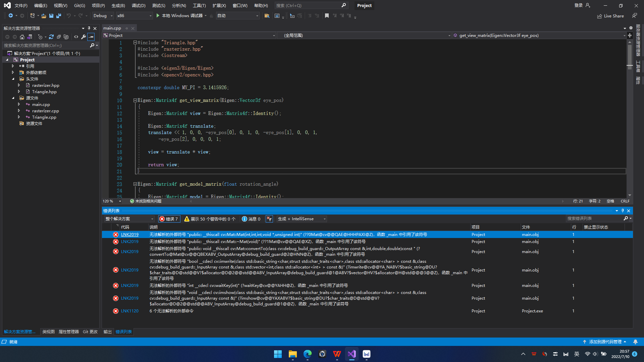The height and width of the screenshot is (362, 644).
Task: Click the Save All toolbar icon
Action: pos(59,16)
